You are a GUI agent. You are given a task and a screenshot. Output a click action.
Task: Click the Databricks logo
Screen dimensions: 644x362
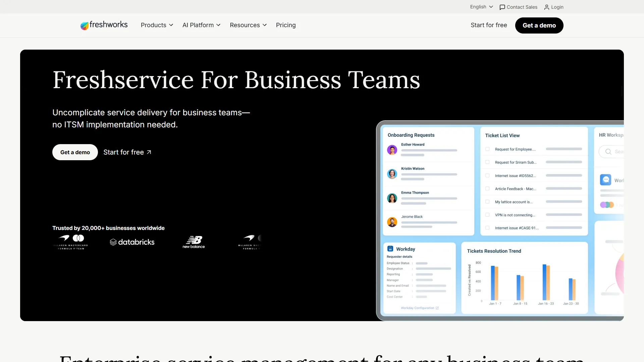pos(132,242)
